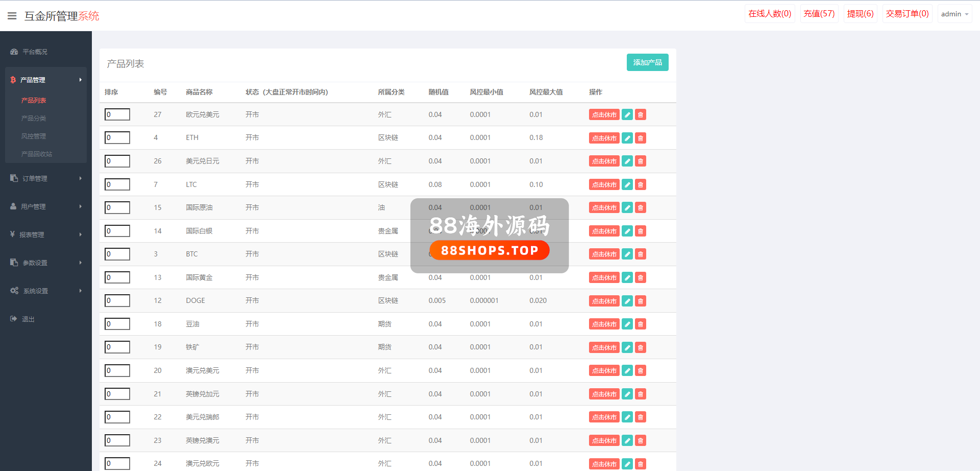Click 点击休市 toggle for BTC
This screenshot has width=980, height=471.
coord(604,254)
